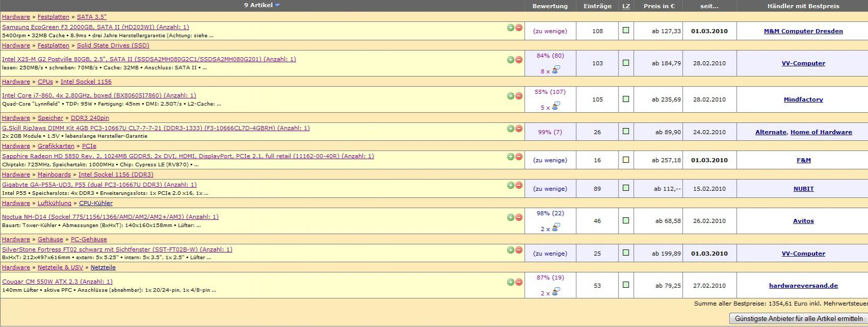Go to PC-Gehäuse breadcrumb
The width and height of the screenshot is (868, 327).
tap(89, 239)
